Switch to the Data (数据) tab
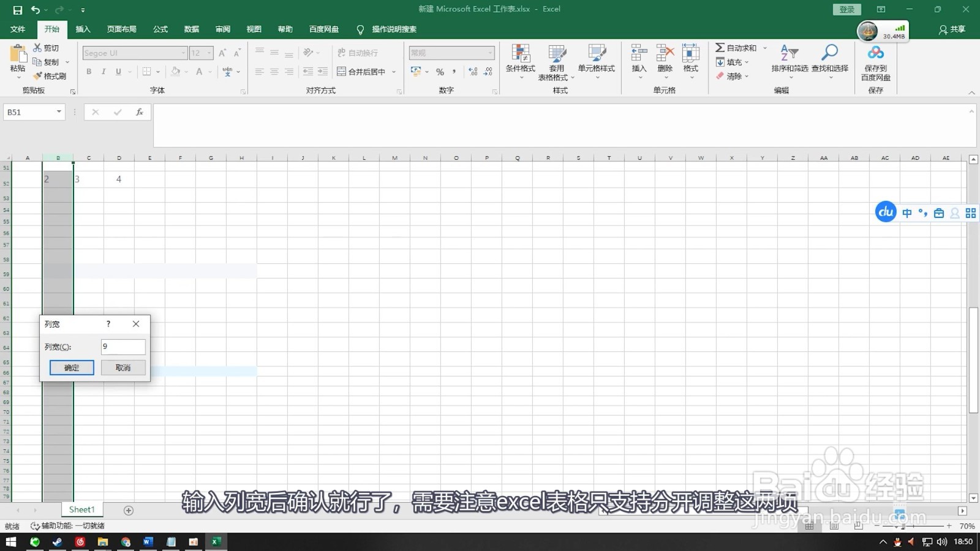Image resolution: width=980 pixels, height=551 pixels. (x=192, y=29)
